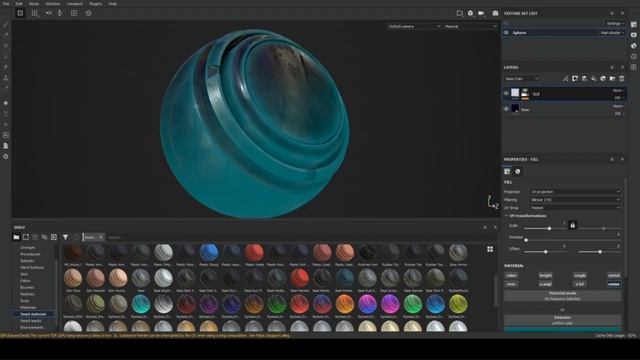Click the shelf import resource icon

coord(53,237)
